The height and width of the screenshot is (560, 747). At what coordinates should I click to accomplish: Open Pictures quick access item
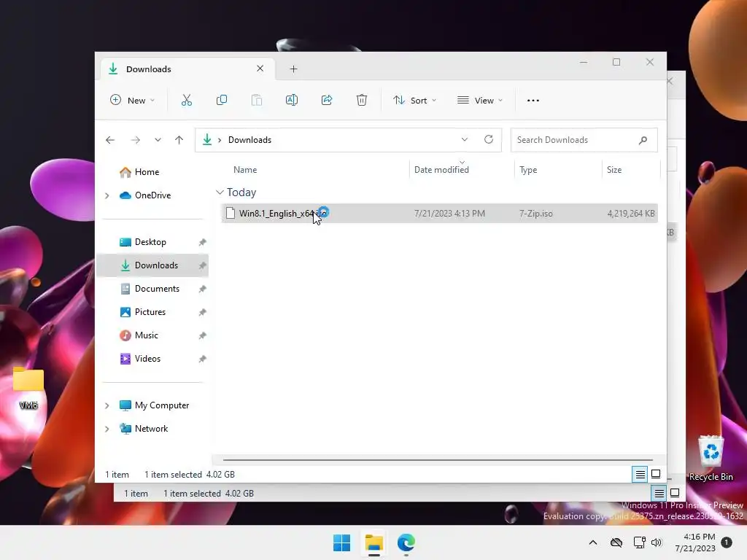pos(143,312)
